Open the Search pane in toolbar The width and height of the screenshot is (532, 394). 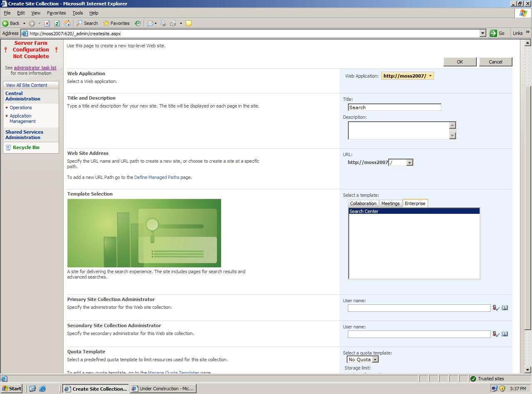[87, 23]
